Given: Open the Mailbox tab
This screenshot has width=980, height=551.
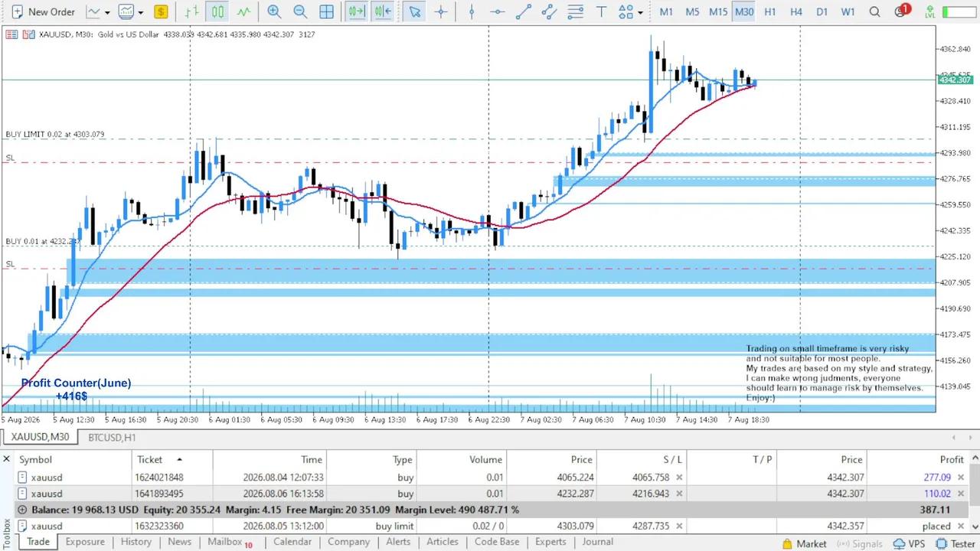Looking at the screenshot, I should (x=230, y=542).
